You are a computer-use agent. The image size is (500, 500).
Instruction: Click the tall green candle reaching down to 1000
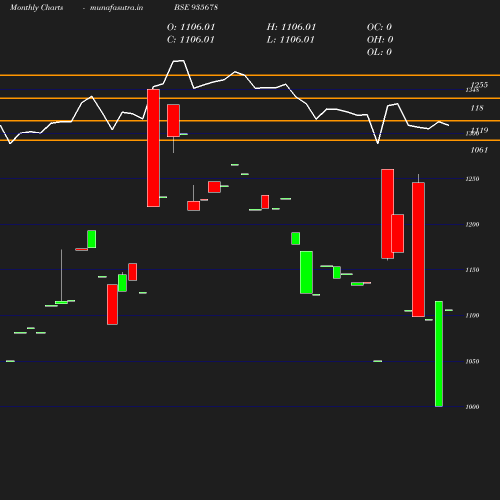(439, 354)
